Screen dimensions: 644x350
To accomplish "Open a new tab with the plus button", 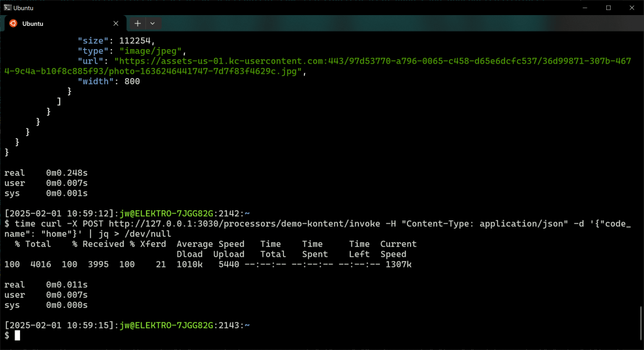I will 138,23.
